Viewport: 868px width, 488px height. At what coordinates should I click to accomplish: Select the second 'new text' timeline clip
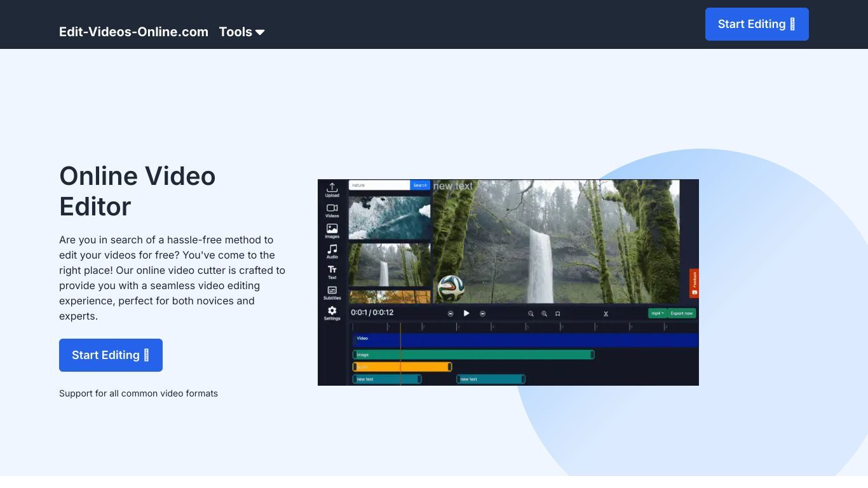(x=491, y=379)
